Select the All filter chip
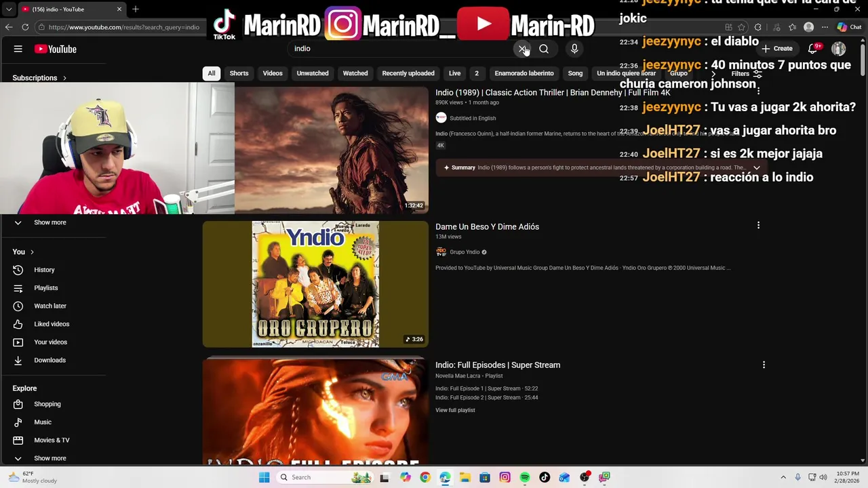The height and width of the screenshot is (488, 868). (212, 73)
